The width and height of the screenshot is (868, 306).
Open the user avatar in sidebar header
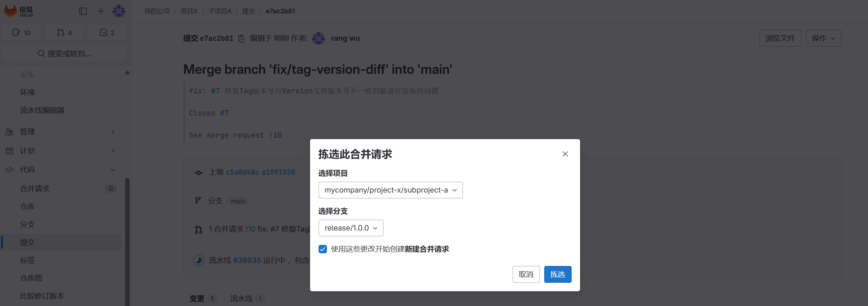[x=119, y=11]
